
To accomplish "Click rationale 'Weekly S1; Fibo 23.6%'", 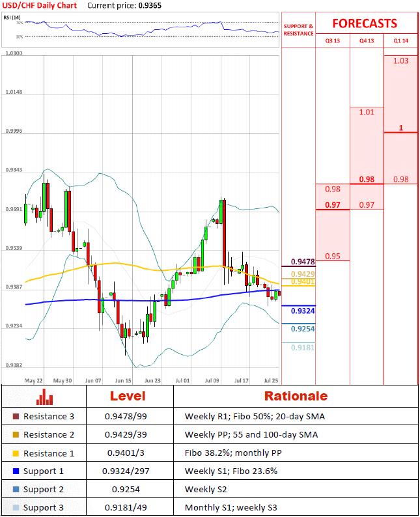I will [x=231, y=471].
